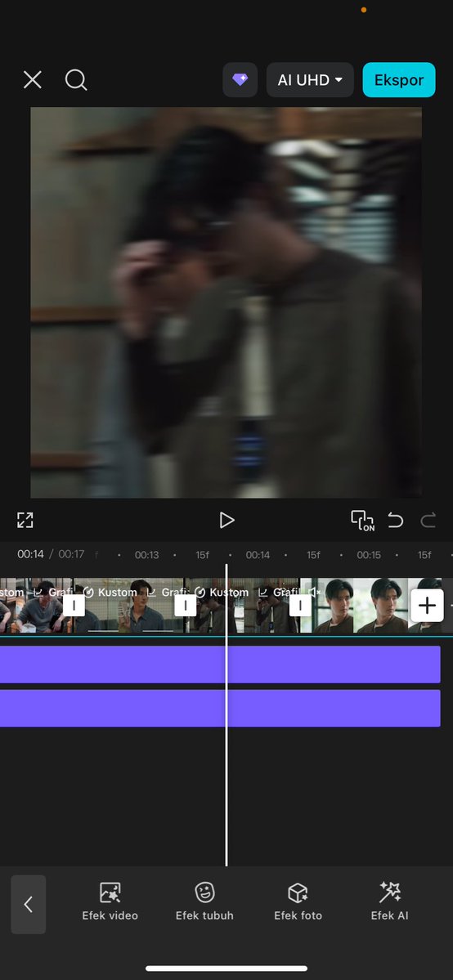
Task: Add a new clip with the plus button
Action: tap(427, 605)
